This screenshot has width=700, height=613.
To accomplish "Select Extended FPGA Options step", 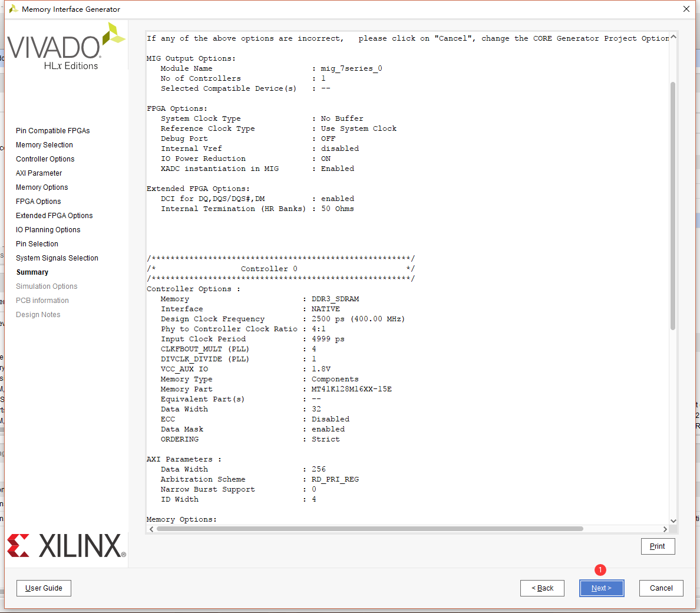I will 54,215.
